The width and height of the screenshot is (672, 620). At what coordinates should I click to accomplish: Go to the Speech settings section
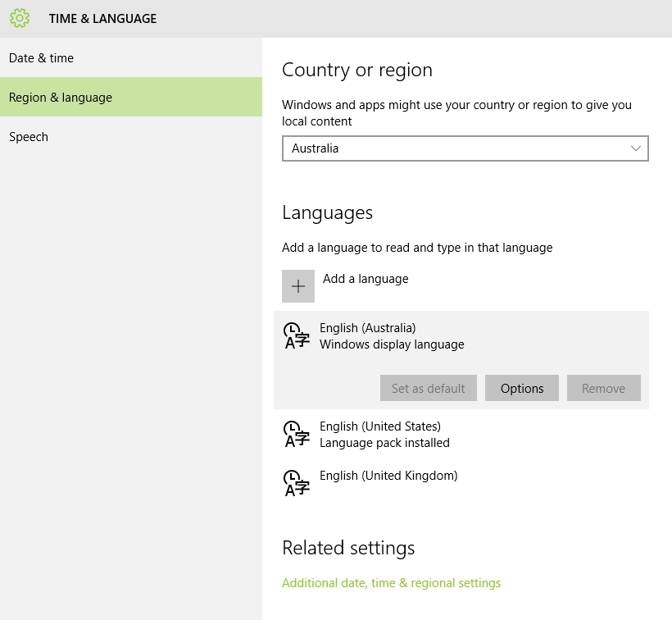click(131, 137)
